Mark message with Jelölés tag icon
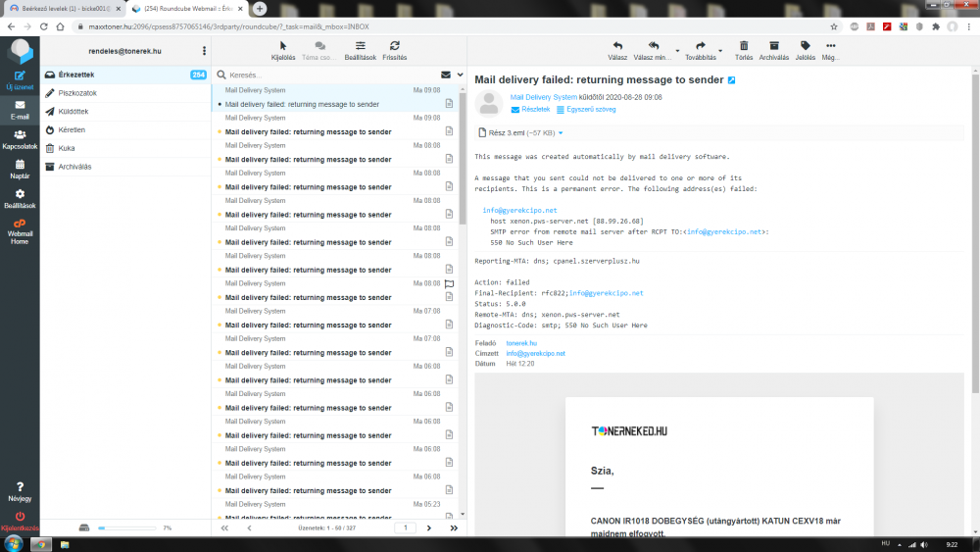The width and height of the screenshot is (980, 552). (x=805, y=51)
